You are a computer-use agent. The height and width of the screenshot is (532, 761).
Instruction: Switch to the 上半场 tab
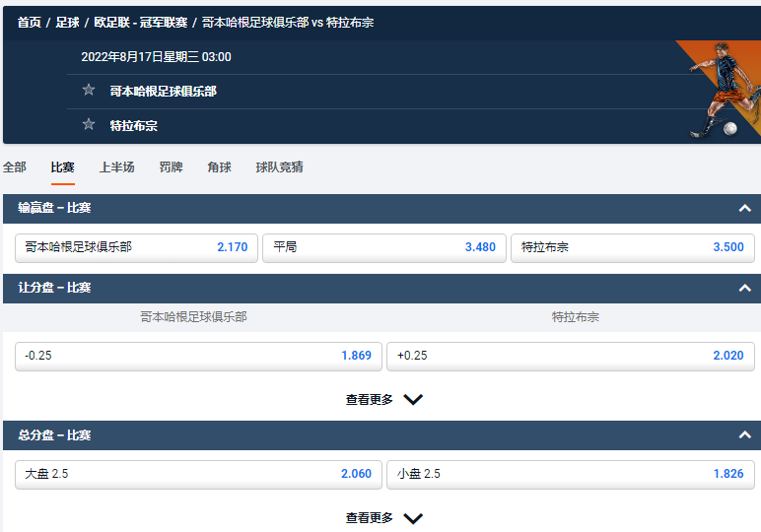[x=116, y=167]
